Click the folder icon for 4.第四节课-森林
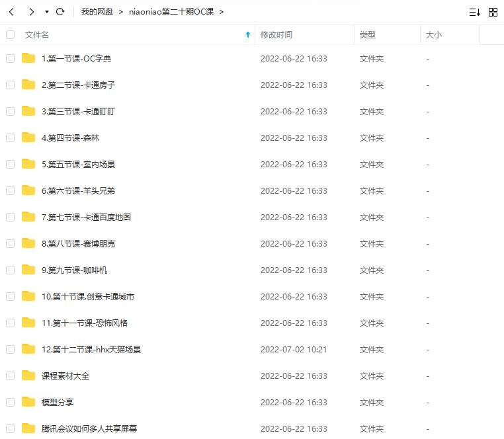Image resolution: width=504 pixels, height=439 pixels. pyautogui.click(x=28, y=138)
